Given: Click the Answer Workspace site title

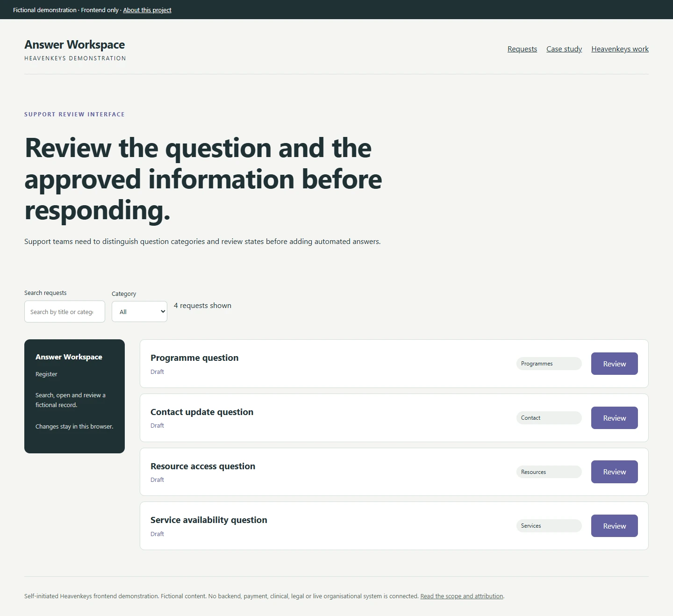Looking at the screenshot, I should 75,44.
